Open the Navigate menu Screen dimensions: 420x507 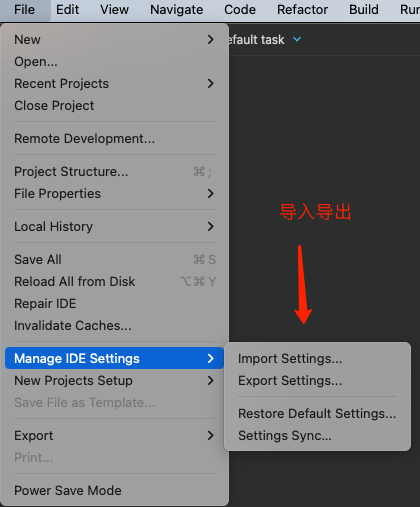[x=176, y=10]
